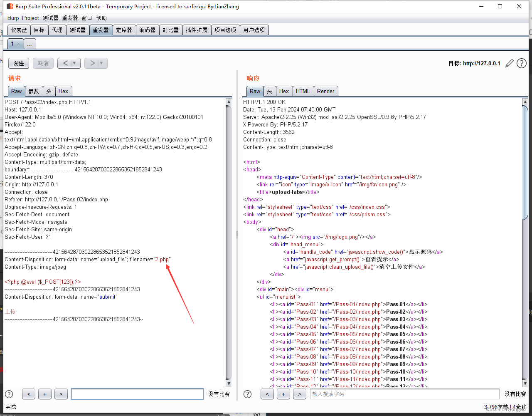The image size is (532, 416).
Task: Go to next request search match
Action: tap(61, 394)
